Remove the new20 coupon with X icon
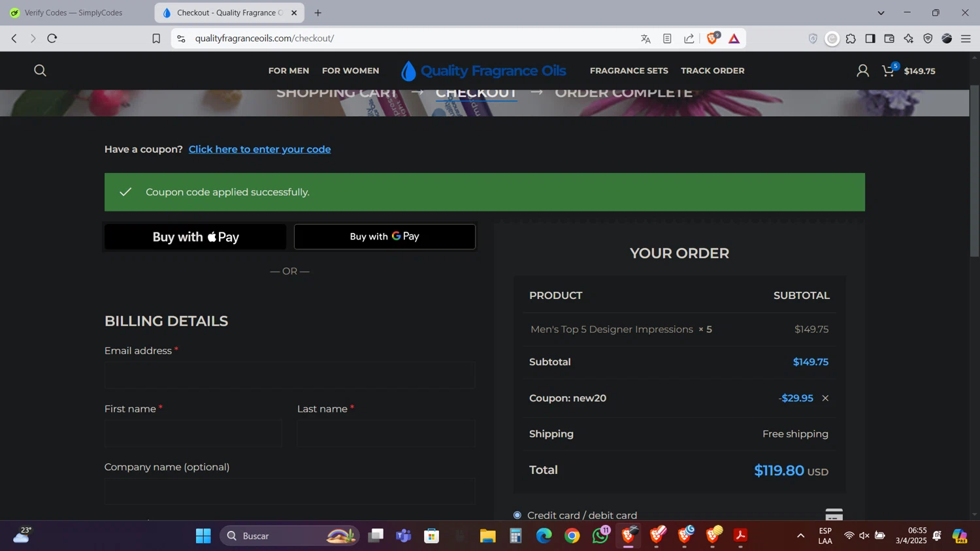 825,398
